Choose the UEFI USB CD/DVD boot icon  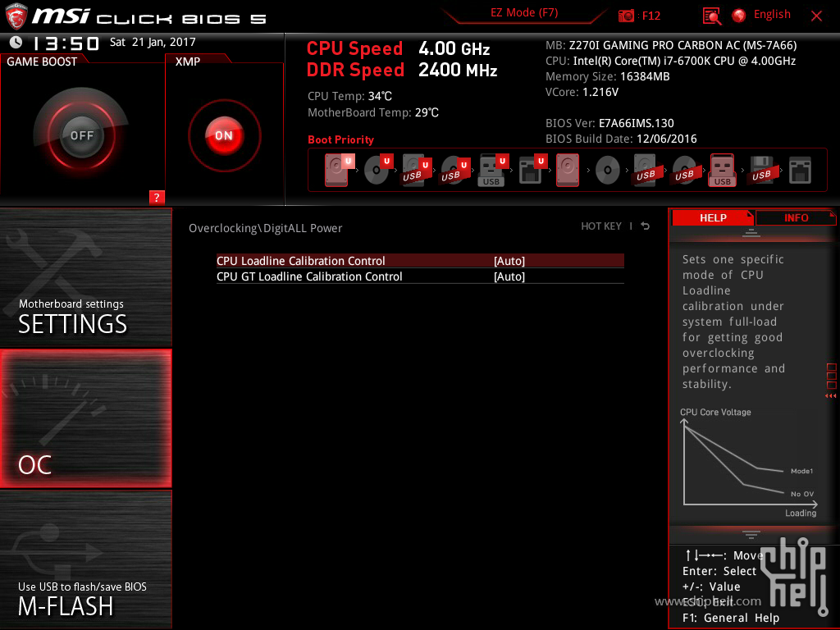[x=455, y=170]
